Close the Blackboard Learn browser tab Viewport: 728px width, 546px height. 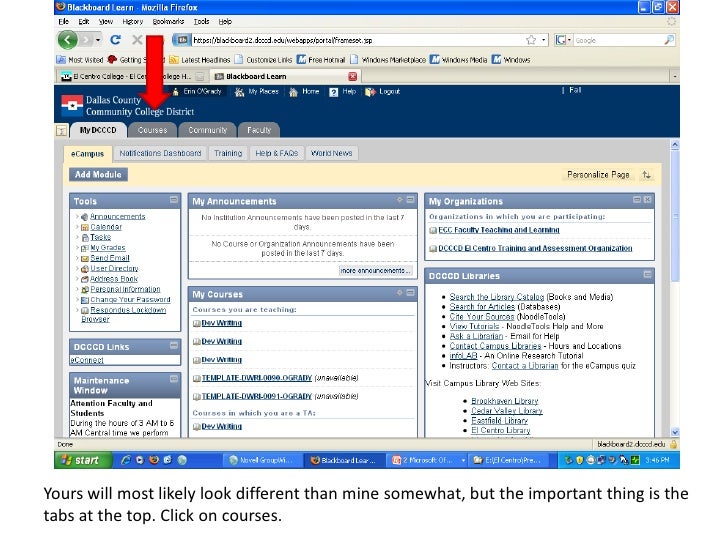[x=352, y=76]
